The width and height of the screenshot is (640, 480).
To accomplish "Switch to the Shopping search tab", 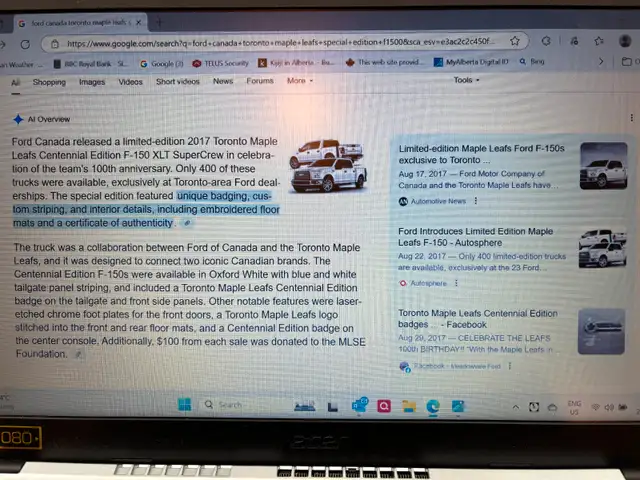I will point(49,82).
